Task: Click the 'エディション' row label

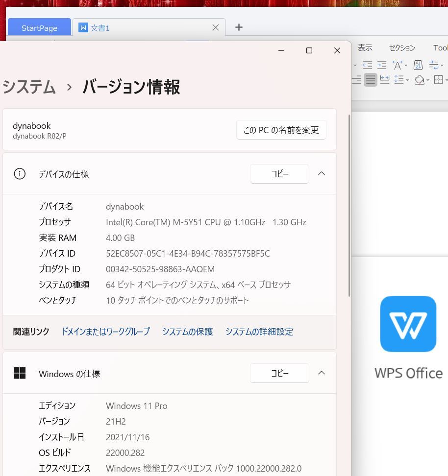Action: click(x=57, y=406)
